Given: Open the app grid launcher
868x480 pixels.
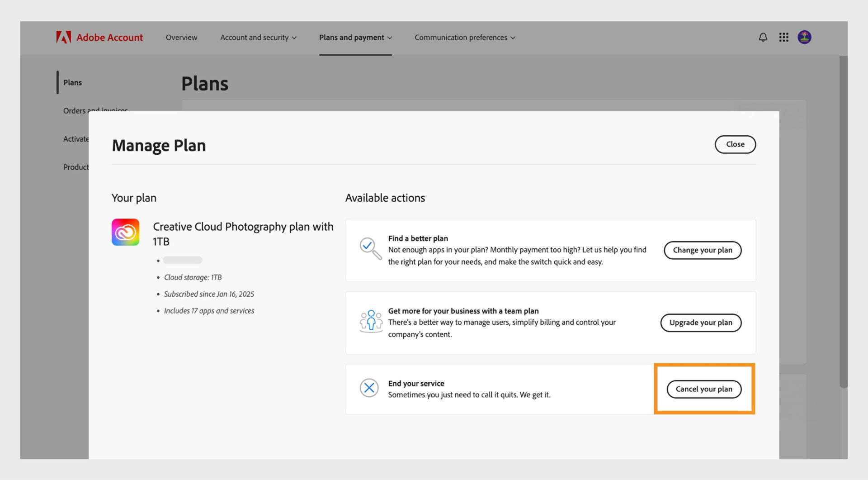Looking at the screenshot, I should click(783, 38).
